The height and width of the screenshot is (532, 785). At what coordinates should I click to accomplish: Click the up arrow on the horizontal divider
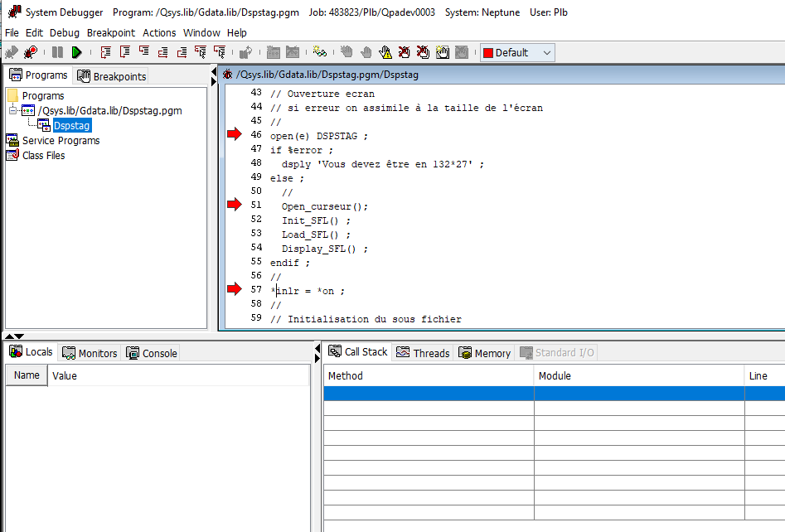coord(9,336)
